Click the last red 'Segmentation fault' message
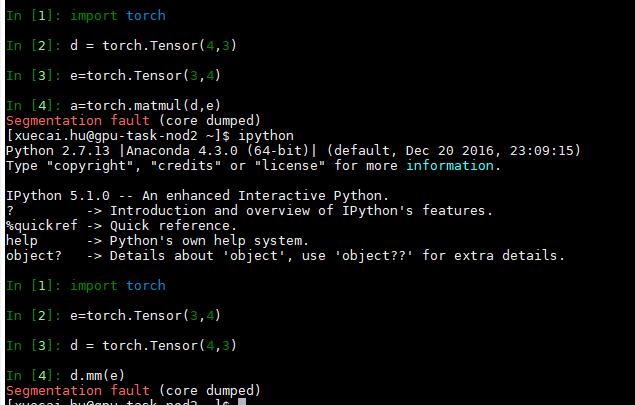 coord(78,391)
